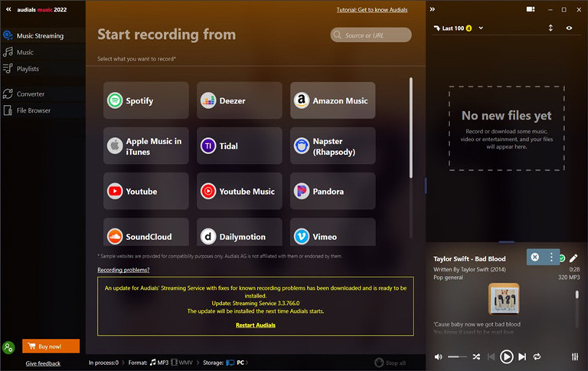
Task: Select the Vimeo tile
Action: [332, 232]
